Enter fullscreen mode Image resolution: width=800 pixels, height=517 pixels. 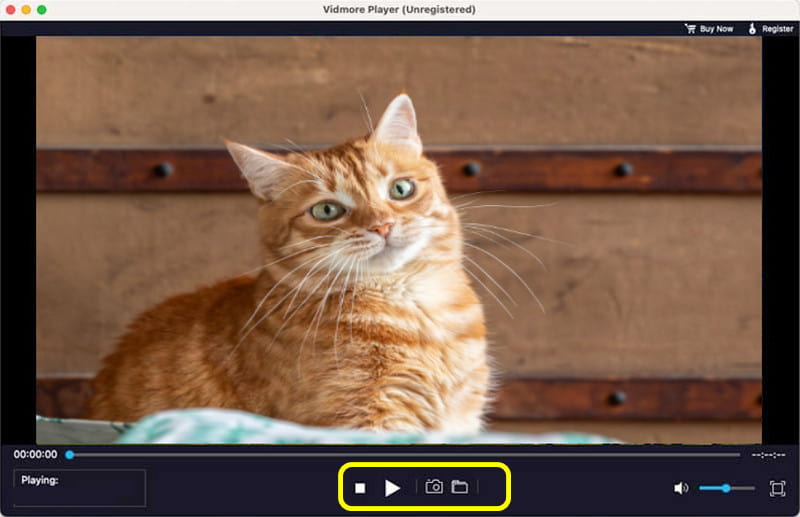tap(777, 488)
